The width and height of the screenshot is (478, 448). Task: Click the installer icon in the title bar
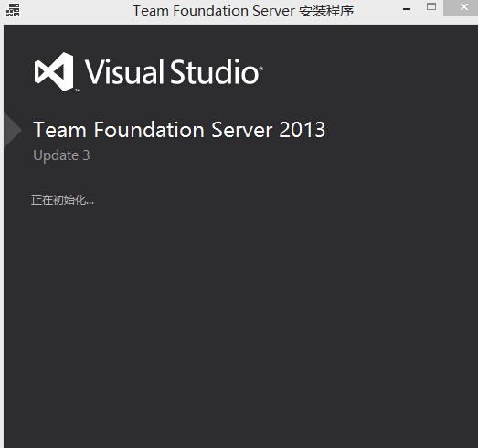[13, 10]
